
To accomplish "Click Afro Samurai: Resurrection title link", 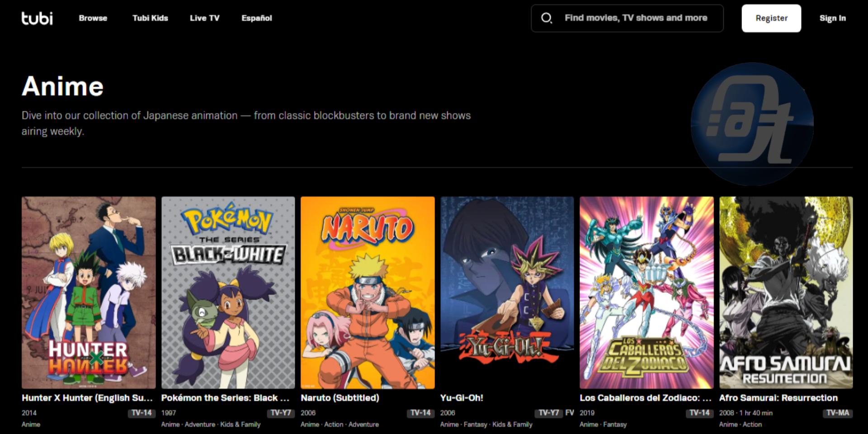I will [x=778, y=398].
